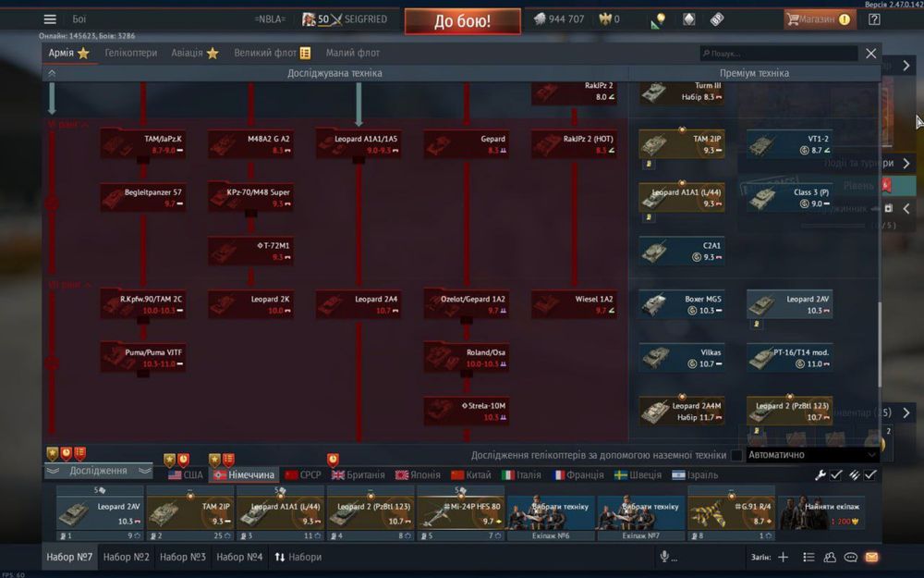Select the Leopard 2A4 vehicle card

pyautogui.click(x=359, y=304)
